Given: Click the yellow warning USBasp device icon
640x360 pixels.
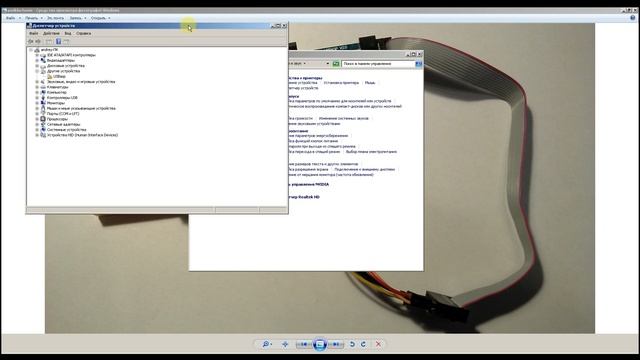Looking at the screenshot, I should click(x=49, y=76).
